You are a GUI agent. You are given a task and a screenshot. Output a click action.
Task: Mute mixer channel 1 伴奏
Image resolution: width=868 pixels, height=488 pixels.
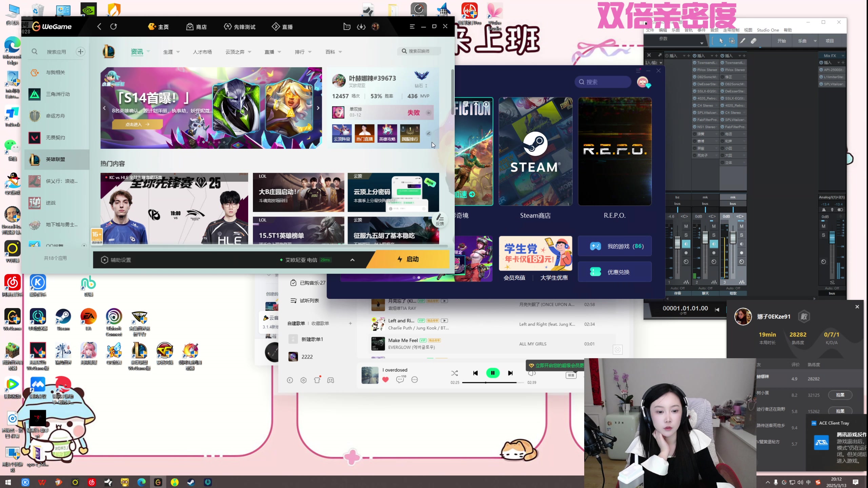[686, 226]
